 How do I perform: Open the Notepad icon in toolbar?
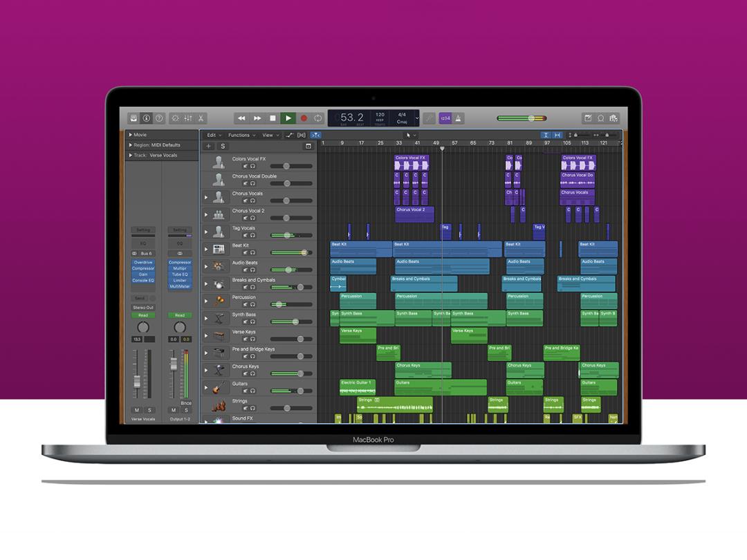coord(587,118)
